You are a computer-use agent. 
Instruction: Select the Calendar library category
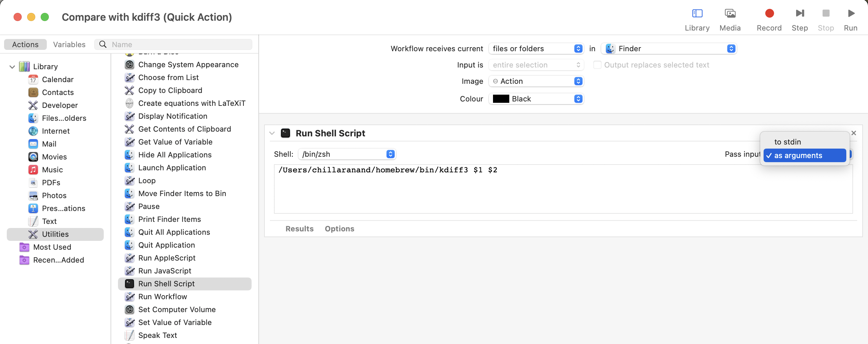pyautogui.click(x=57, y=79)
